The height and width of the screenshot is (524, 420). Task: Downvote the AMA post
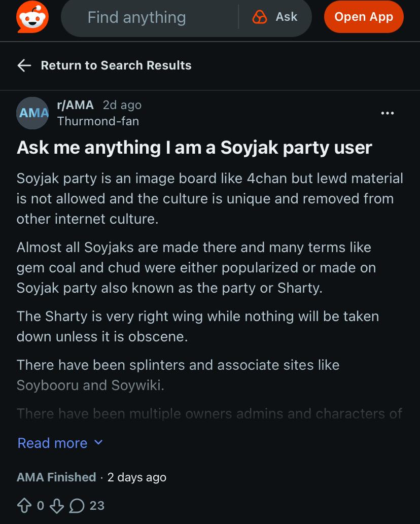point(58,505)
